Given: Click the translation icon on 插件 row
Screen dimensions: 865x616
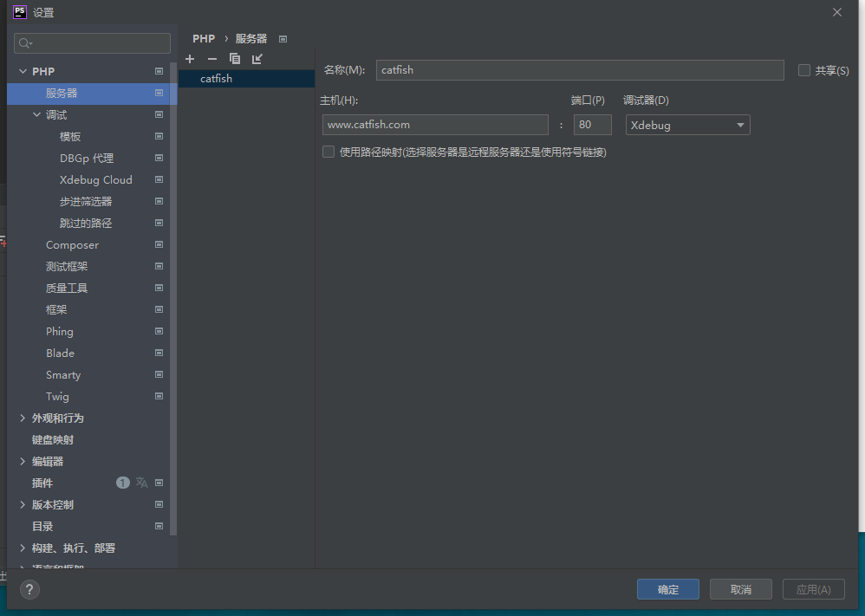Looking at the screenshot, I should pos(142,483).
